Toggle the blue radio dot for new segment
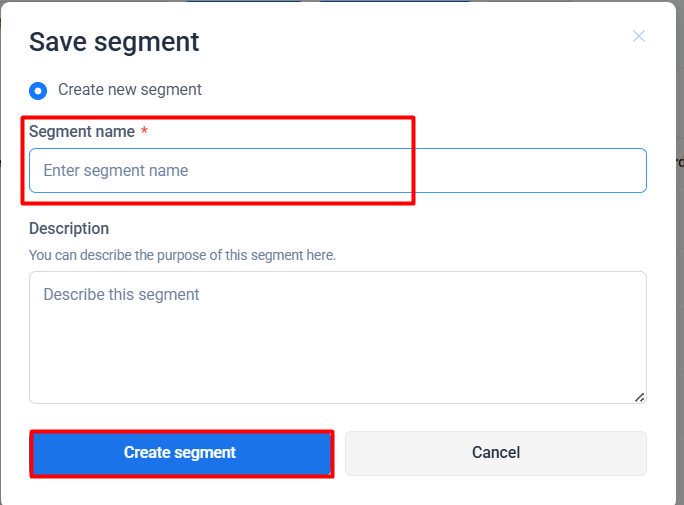 pyautogui.click(x=38, y=90)
